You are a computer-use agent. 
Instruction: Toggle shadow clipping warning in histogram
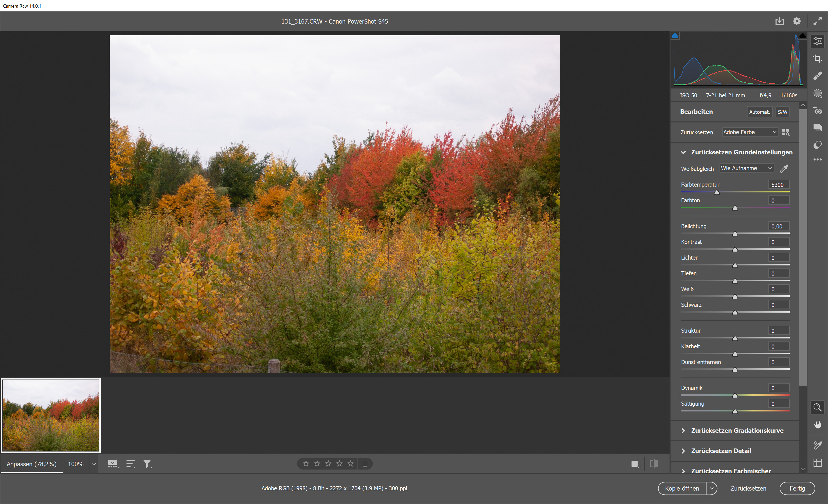coord(675,35)
